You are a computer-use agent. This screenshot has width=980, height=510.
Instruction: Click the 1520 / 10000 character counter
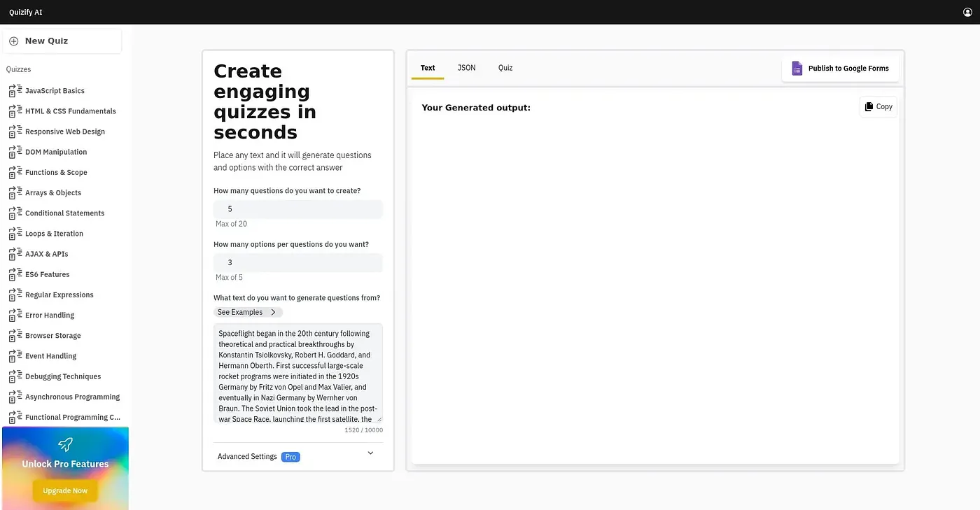[363, 430]
